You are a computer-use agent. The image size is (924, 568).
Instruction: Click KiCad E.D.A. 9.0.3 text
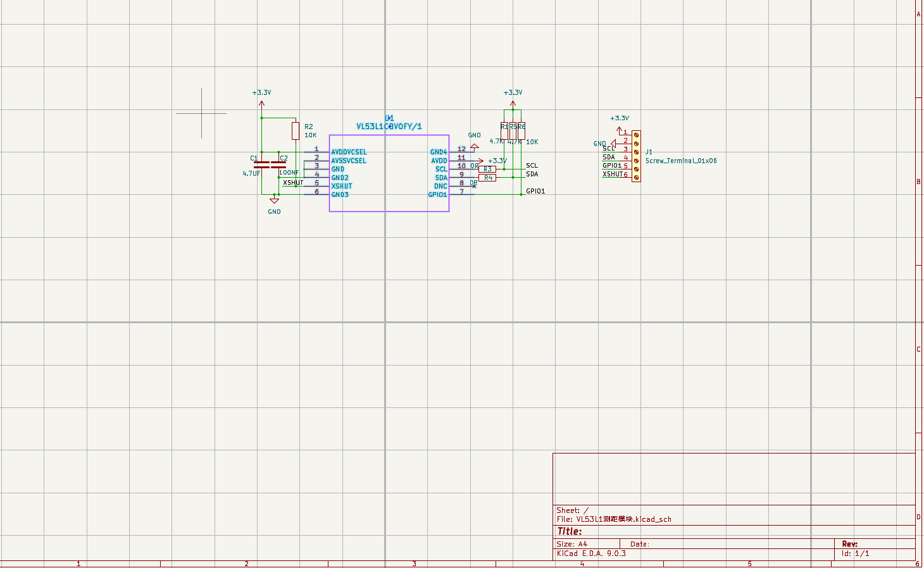click(591, 553)
